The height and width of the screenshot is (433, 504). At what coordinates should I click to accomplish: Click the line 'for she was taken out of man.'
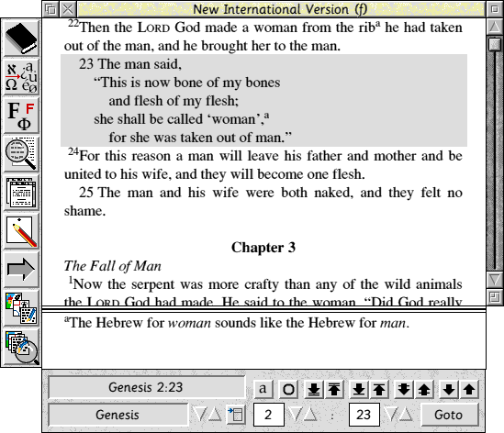coord(200,138)
